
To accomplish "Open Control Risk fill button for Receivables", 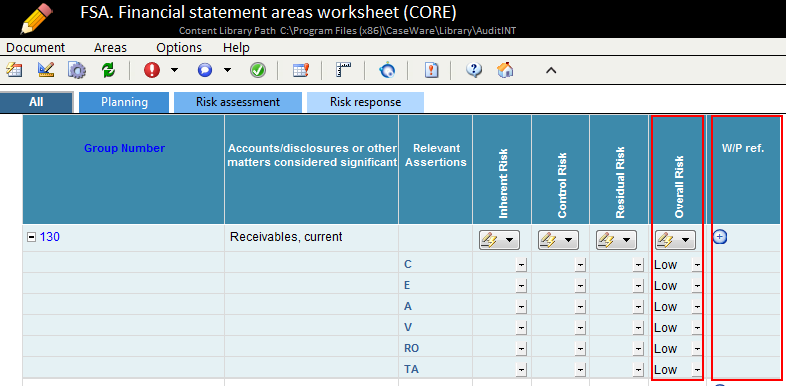I will coord(558,240).
